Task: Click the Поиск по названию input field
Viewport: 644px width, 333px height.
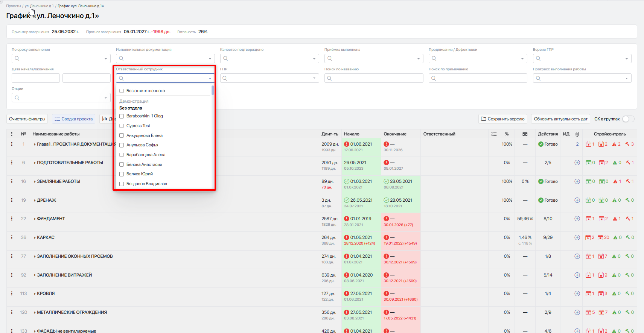Action: [374, 78]
